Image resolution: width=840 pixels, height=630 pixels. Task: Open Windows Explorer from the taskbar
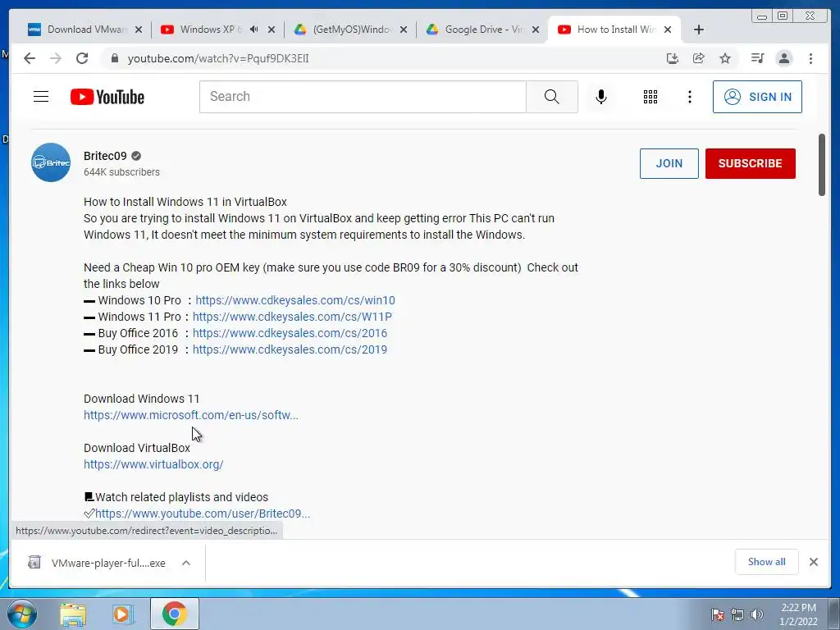click(x=73, y=614)
